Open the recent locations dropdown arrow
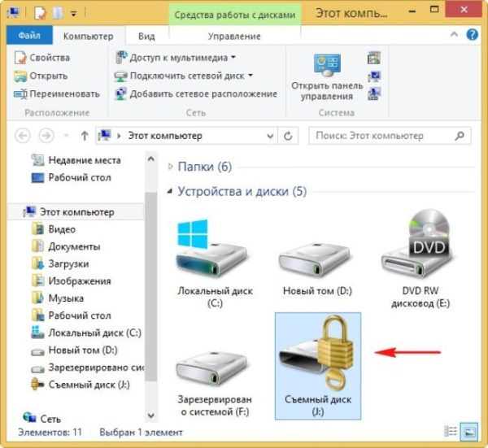 point(67,136)
